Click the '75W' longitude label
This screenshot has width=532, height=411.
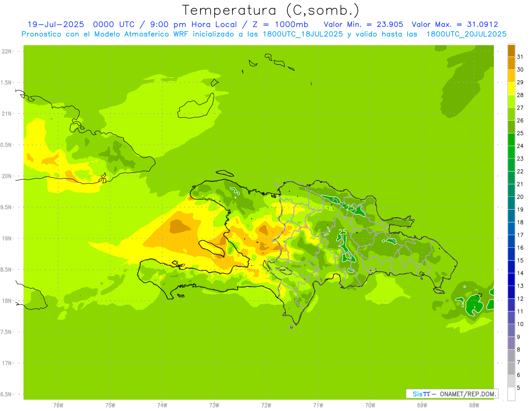pyautogui.click(x=110, y=405)
